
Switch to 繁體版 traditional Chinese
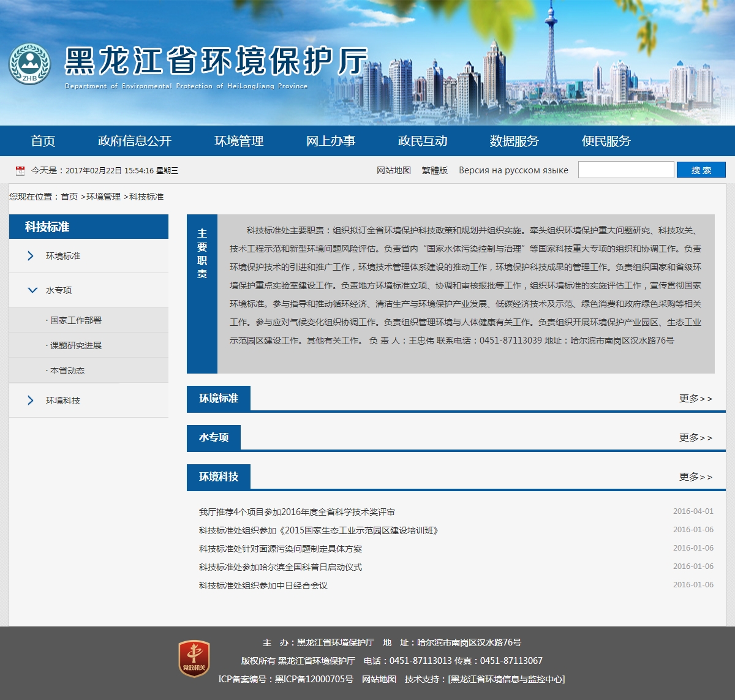pos(435,170)
